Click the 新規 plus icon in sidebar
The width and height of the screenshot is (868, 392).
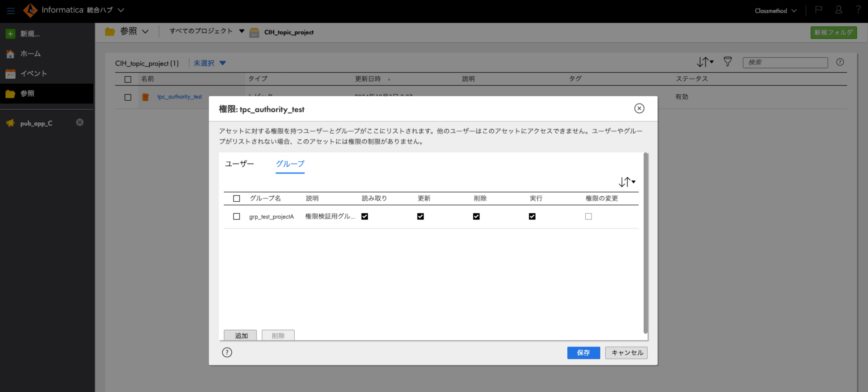tap(10, 33)
